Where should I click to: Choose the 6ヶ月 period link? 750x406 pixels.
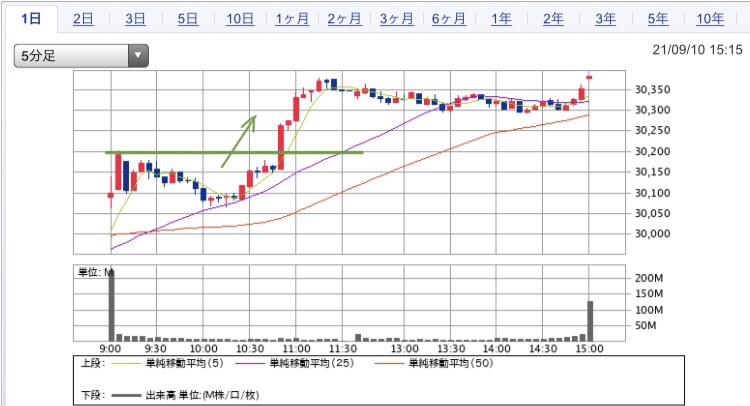click(449, 19)
